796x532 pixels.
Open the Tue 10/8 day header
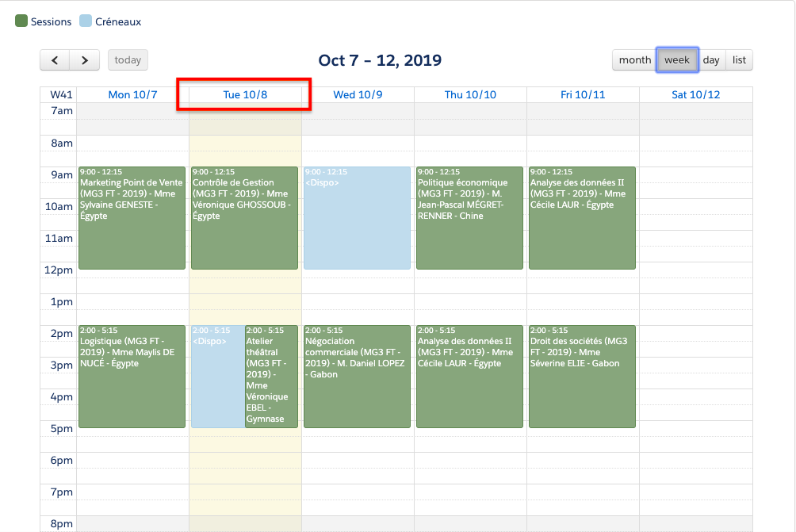(245, 95)
